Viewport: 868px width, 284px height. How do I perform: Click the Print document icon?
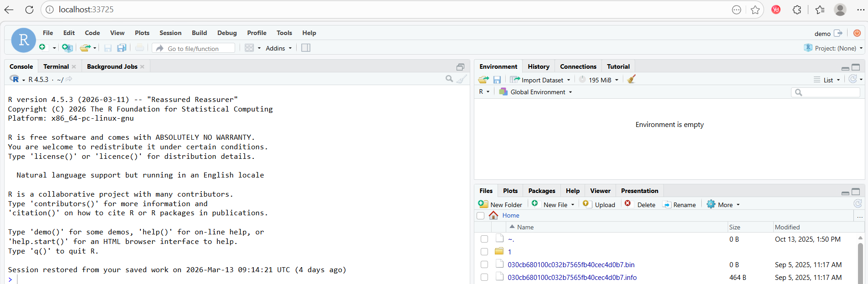pyautogui.click(x=140, y=48)
